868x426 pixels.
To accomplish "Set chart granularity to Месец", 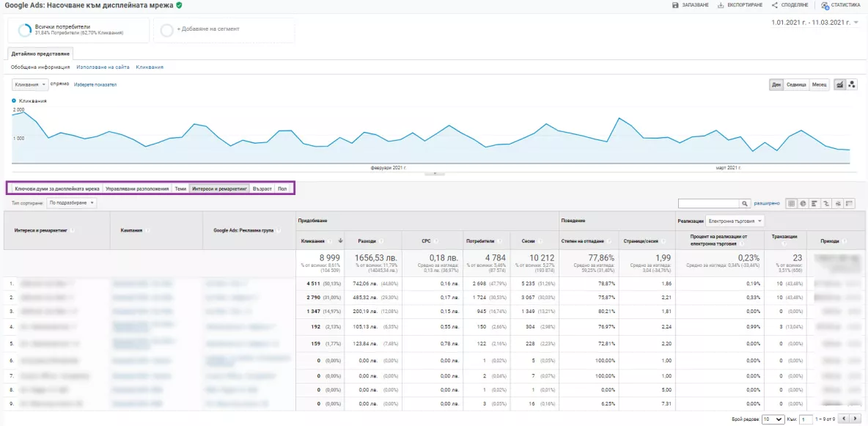I will pyautogui.click(x=820, y=84).
